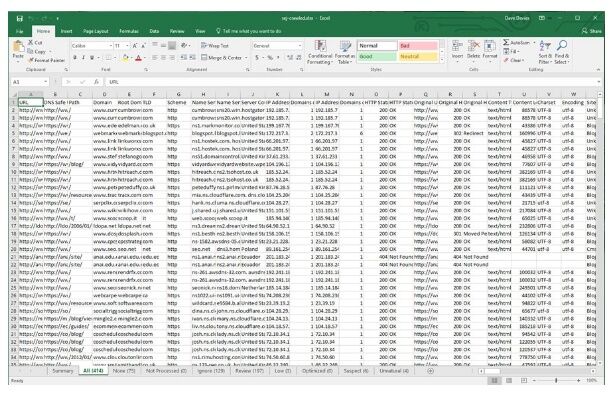Toggle Wrap Text
This screenshot has height=404, width=615.
tap(215, 46)
